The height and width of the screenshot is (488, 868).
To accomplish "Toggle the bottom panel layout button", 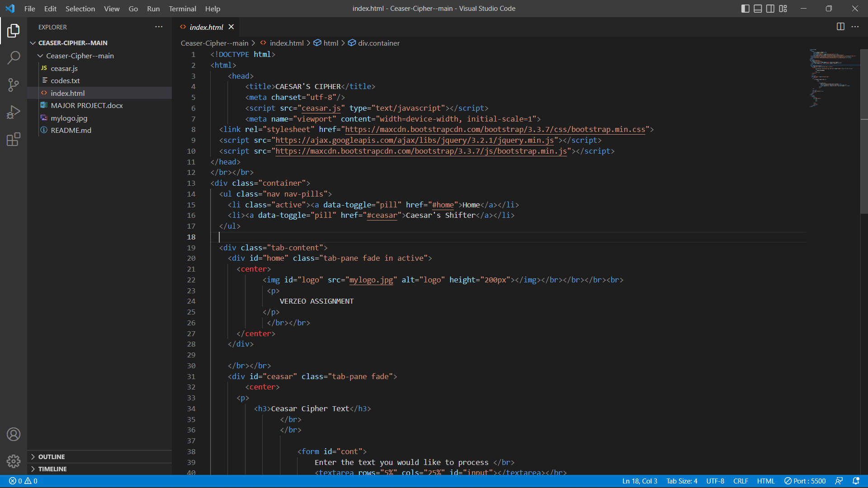I will click(x=758, y=9).
